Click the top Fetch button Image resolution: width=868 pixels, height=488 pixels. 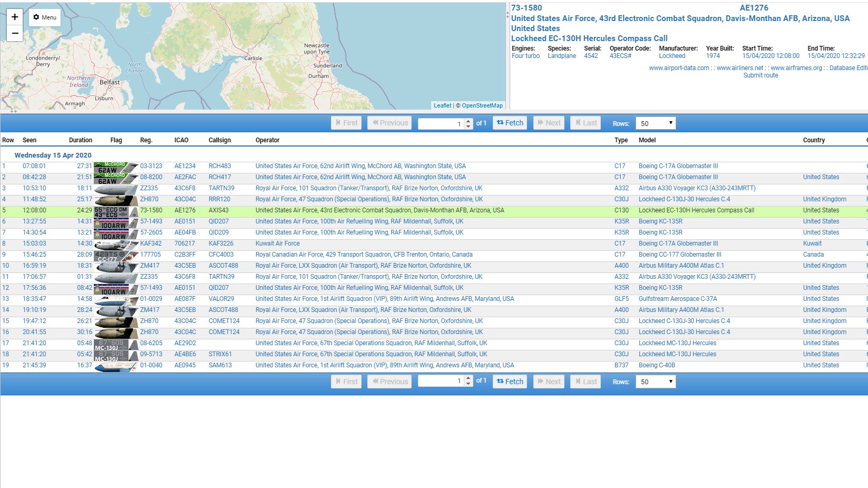(510, 123)
